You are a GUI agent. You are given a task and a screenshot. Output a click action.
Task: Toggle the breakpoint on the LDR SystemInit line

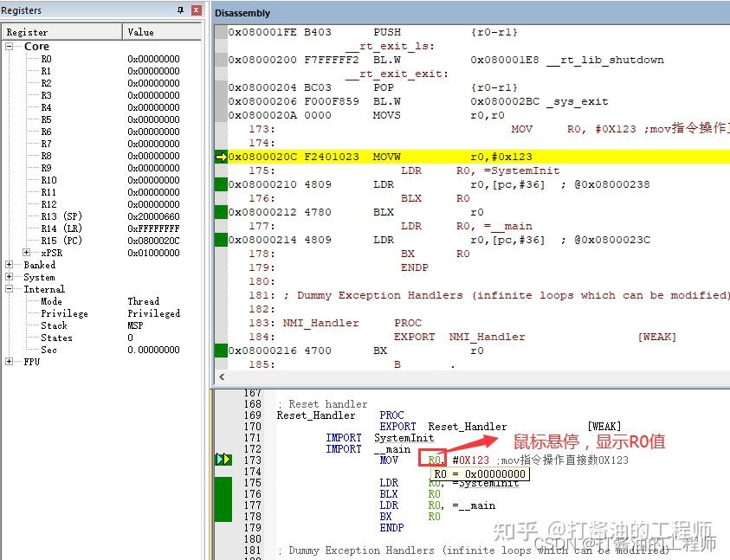coord(223,482)
